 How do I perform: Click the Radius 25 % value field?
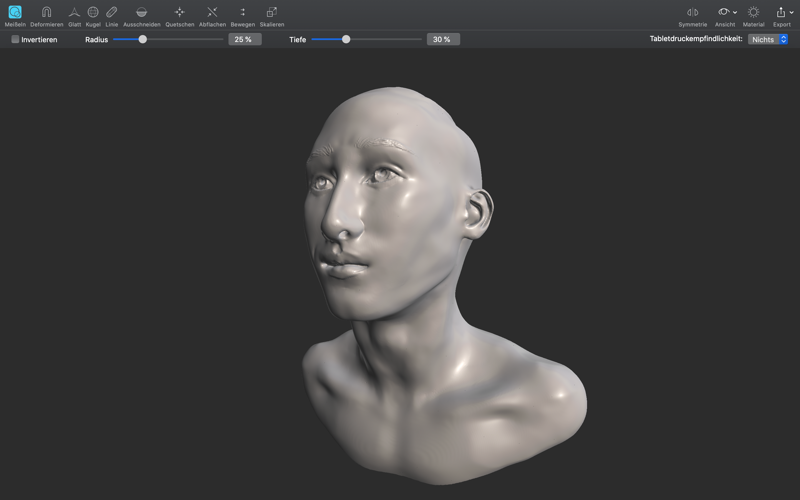pos(244,39)
